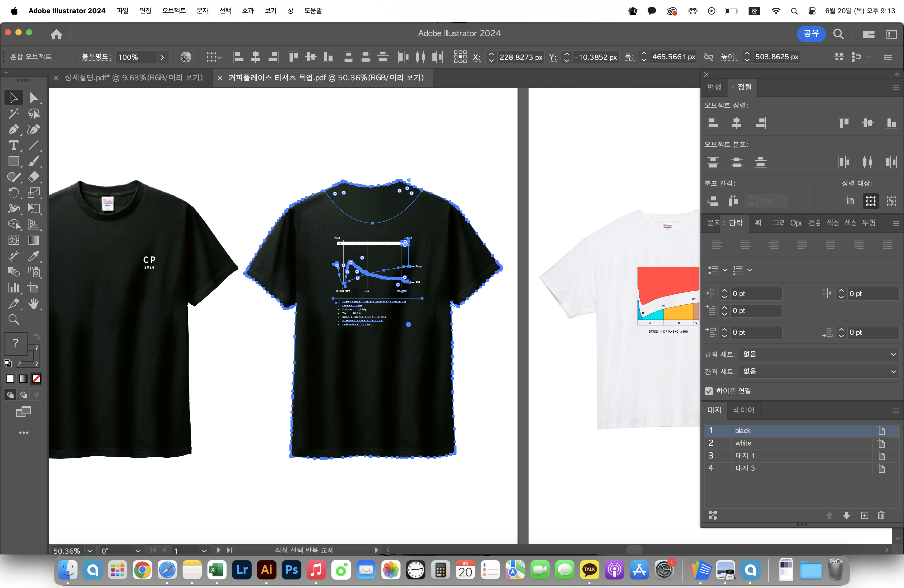Select the Zoom tool magnifier

tap(14, 320)
